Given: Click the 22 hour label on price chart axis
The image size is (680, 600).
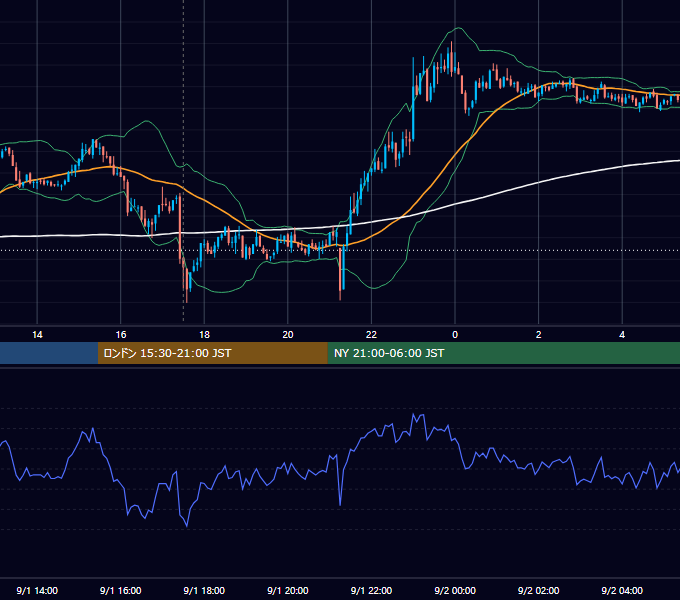Looking at the screenshot, I should click(x=371, y=335).
